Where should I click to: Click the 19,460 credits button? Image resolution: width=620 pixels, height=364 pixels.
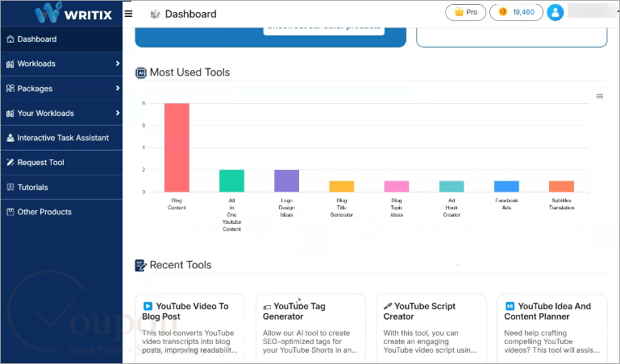click(516, 12)
